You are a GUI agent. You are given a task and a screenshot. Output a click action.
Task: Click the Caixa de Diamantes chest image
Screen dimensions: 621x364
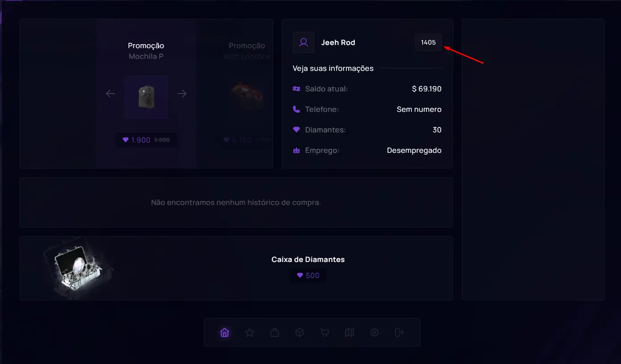[x=78, y=267]
